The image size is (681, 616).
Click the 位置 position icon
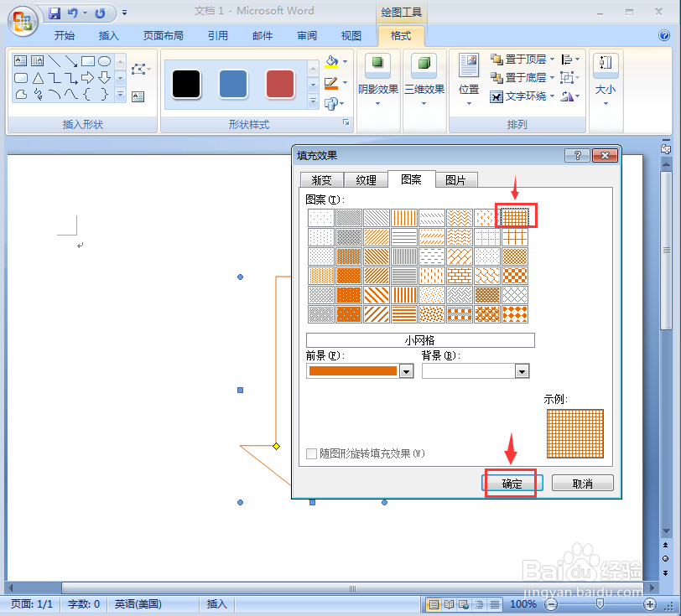(469, 65)
